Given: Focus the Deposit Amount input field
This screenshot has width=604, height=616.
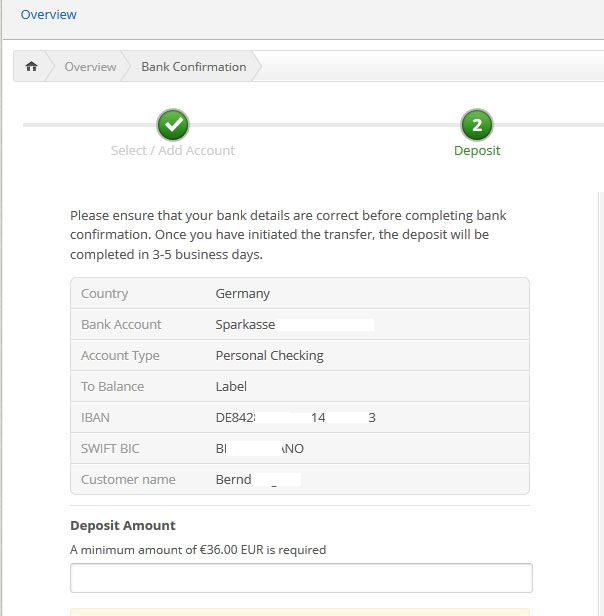Looking at the screenshot, I should coord(301,578).
